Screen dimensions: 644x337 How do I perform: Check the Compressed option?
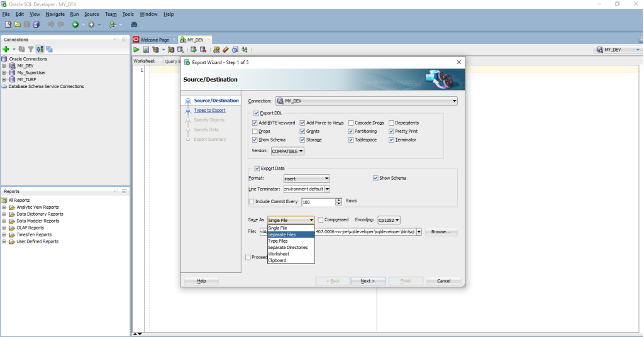click(320, 219)
